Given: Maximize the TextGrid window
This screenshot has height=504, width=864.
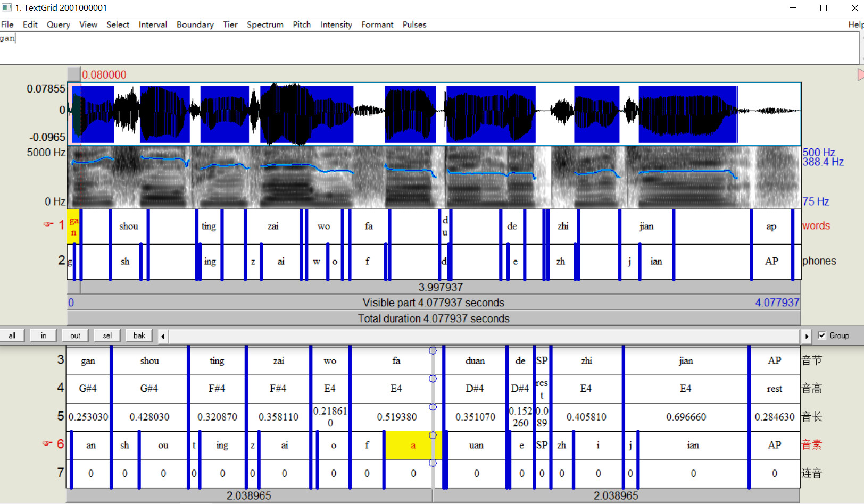Looking at the screenshot, I should [824, 8].
